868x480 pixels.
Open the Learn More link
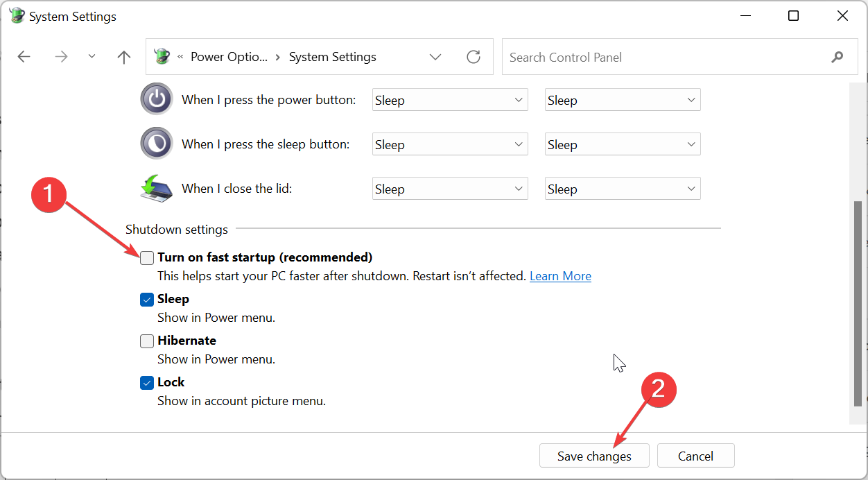coord(560,276)
